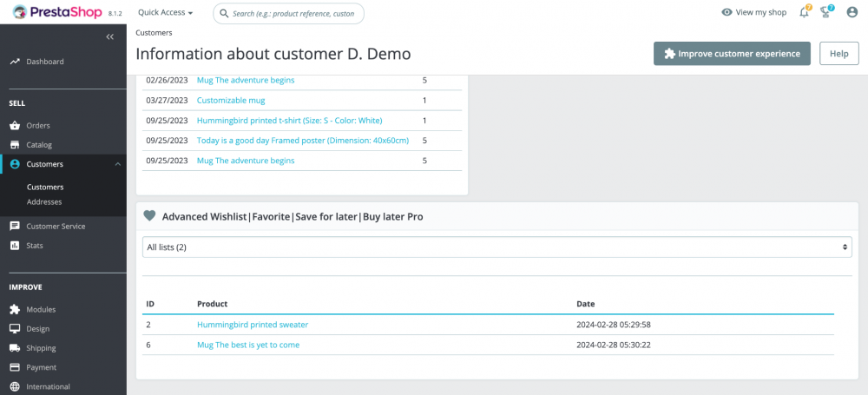
Task: Open Addresses submenu item
Action: 44,202
